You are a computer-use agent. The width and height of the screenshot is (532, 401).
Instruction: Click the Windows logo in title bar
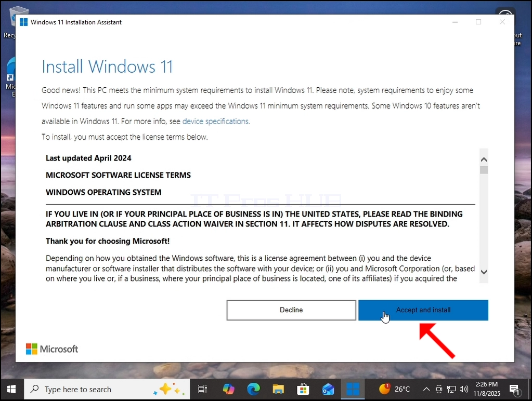click(23, 22)
